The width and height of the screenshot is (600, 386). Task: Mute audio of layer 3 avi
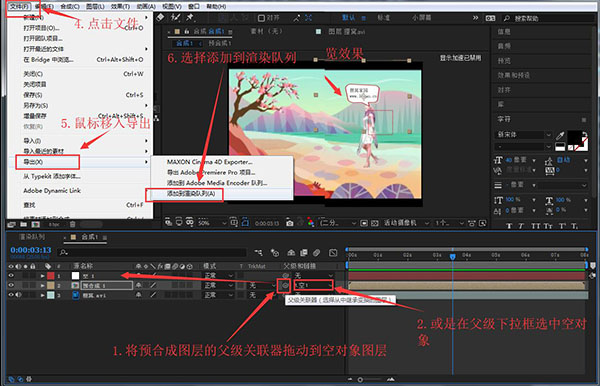pos(18,295)
